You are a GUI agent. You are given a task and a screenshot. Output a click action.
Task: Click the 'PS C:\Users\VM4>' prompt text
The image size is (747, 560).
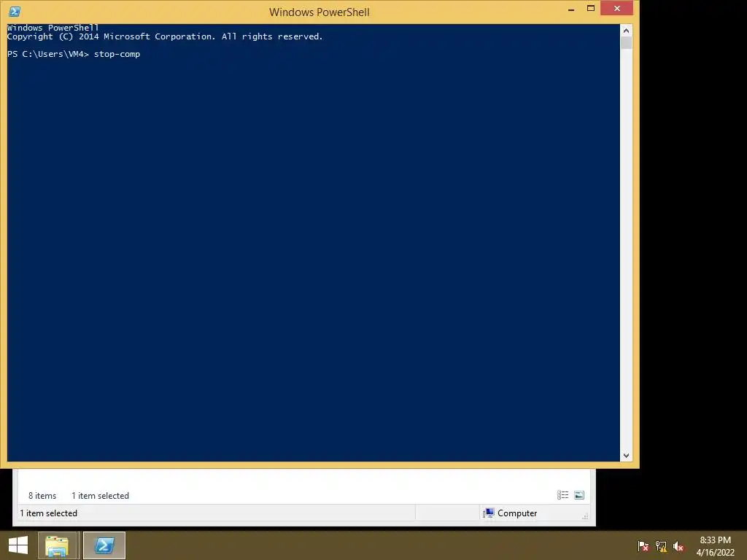47,54
